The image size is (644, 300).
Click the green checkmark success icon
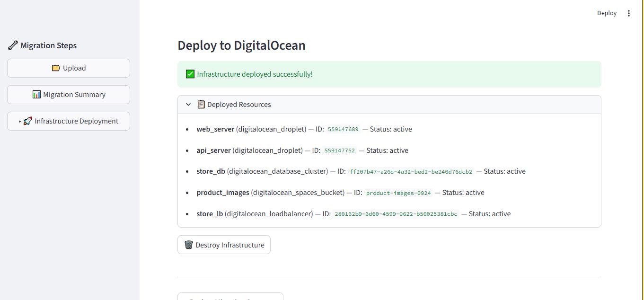click(190, 74)
